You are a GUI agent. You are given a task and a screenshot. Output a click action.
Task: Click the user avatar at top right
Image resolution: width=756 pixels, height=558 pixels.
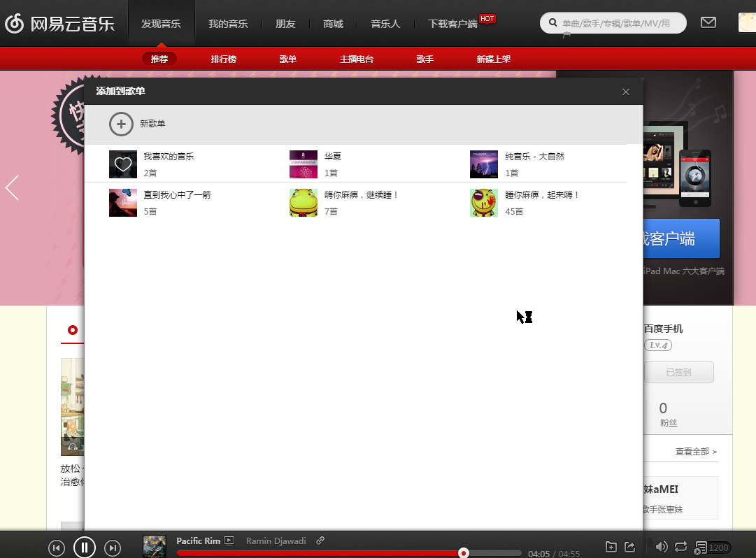(x=748, y=22)
